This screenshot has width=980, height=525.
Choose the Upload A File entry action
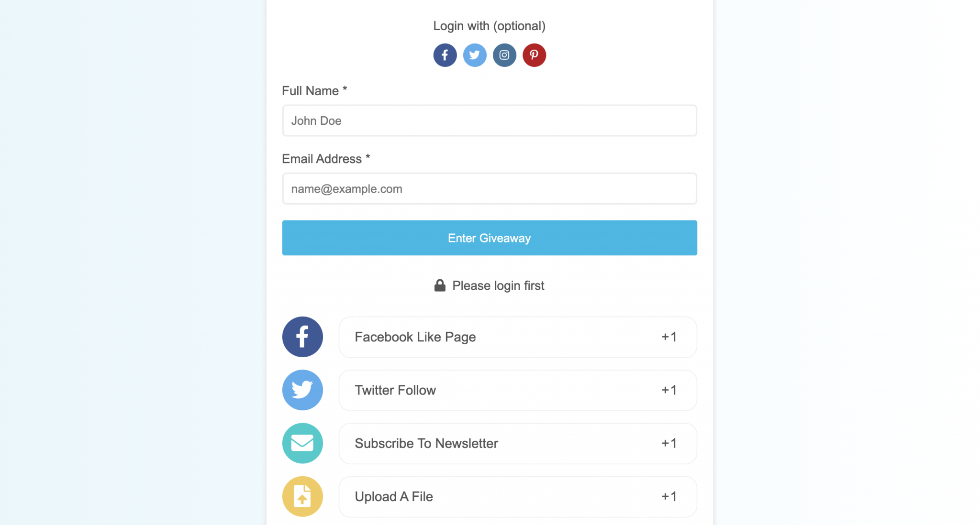[x=518, y=496]
